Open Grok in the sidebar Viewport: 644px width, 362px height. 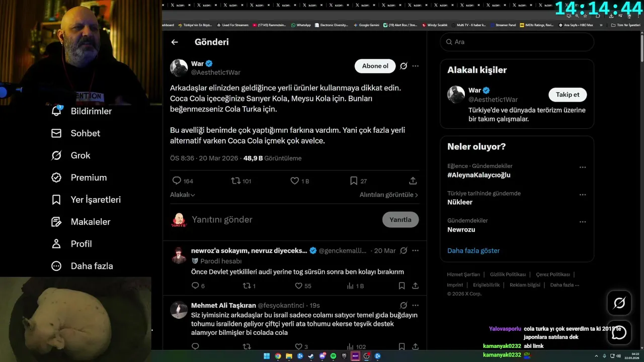click(x=70, y=155)
